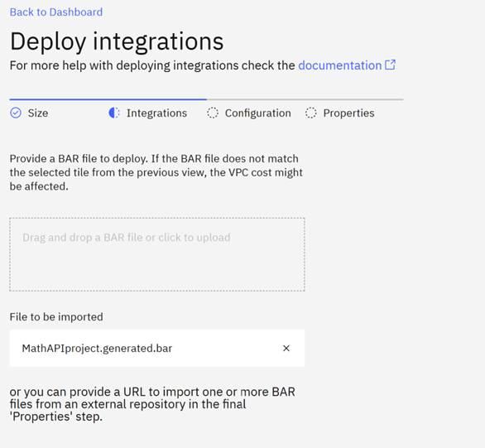Open the documentation link
Image resolution: width=485 pixels, height=448 pixels.
click(340, 65)
